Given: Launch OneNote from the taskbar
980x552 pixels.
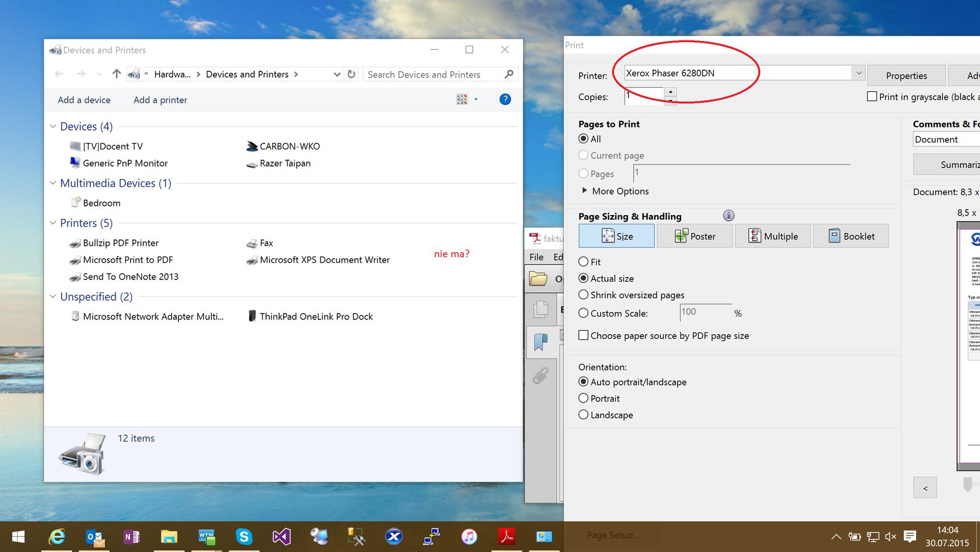Looking at the screenshot, I should click(x=132, y=537).
